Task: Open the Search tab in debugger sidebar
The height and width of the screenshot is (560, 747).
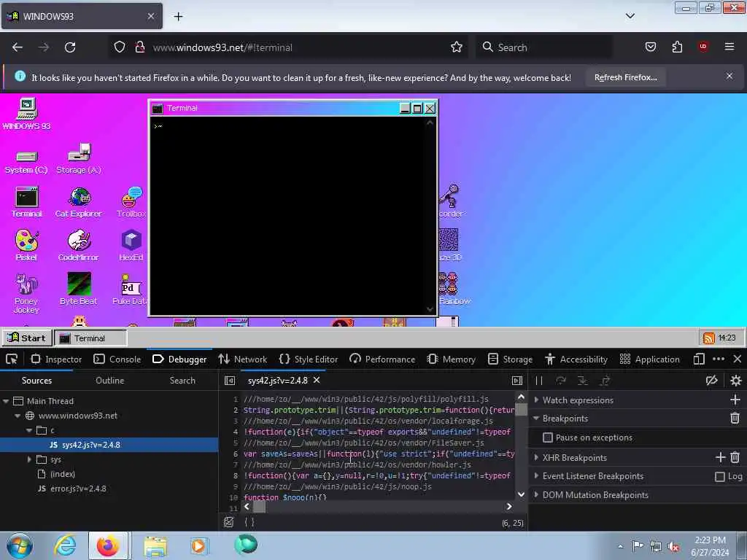Action: 182,381
